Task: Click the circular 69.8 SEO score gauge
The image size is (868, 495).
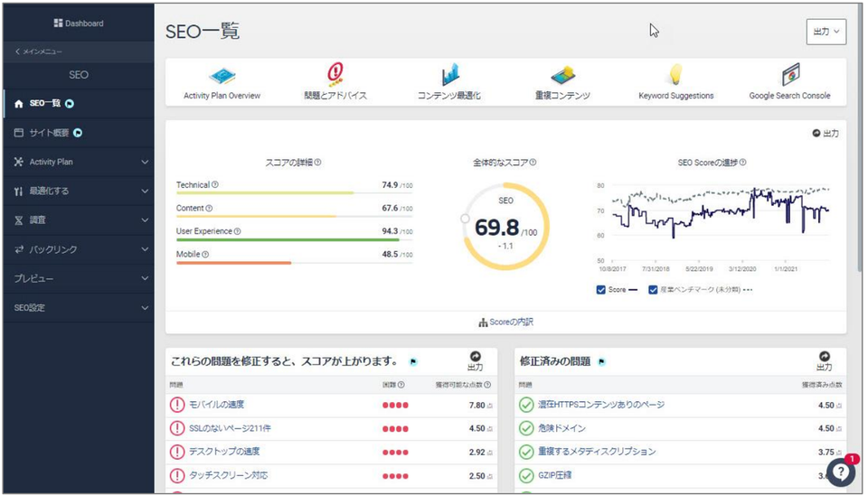Action: [x=505, y=226]
